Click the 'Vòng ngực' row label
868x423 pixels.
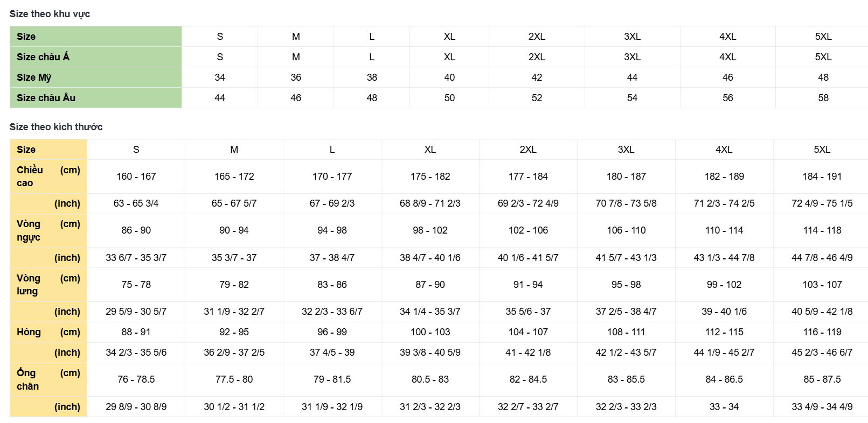pyautogui.click(x=29, y=230)
